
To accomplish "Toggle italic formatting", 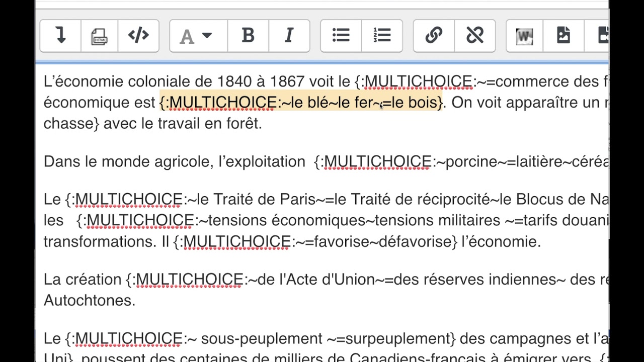I will [289, 36].
